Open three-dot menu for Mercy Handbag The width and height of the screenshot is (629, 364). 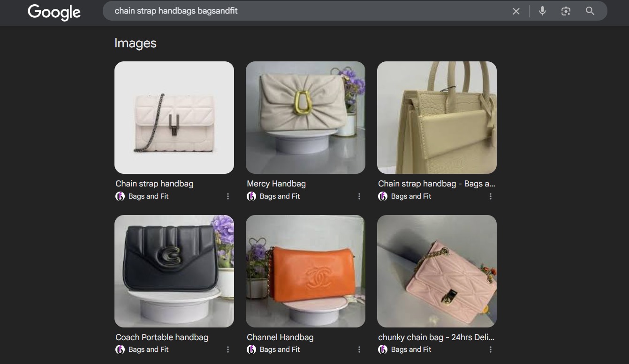click(359, 196)
